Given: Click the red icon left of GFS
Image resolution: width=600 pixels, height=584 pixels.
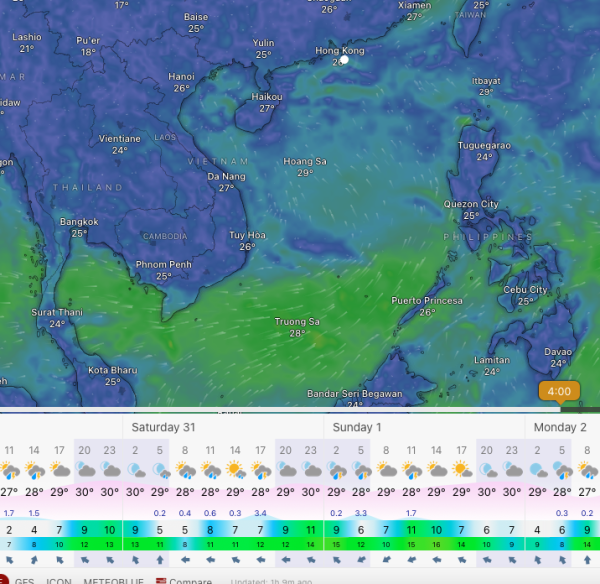Looking at the screenshot, I should 3,580.
